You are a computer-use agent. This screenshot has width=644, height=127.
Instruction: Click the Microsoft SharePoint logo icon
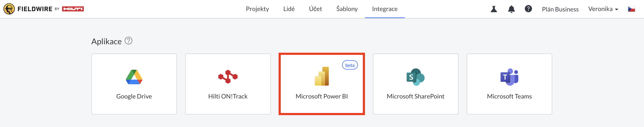point(416,77)
